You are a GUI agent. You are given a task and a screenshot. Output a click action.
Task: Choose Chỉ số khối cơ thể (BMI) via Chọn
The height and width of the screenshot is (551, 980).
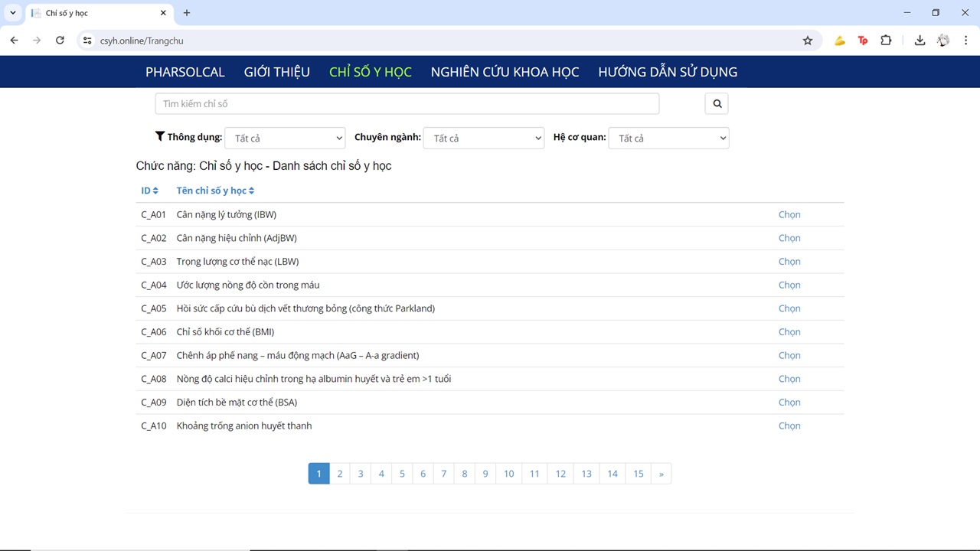coord(789,332)
